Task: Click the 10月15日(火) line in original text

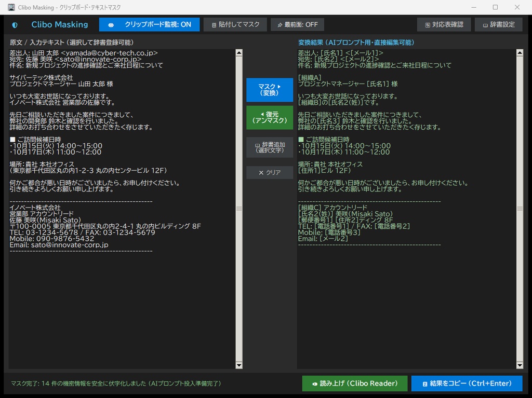Action: point(56,146)
